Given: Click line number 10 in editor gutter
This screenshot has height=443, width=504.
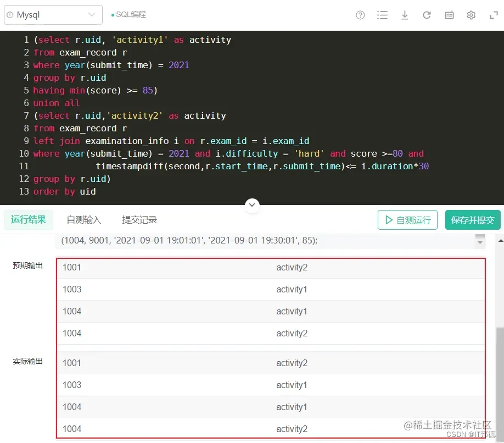Looking at the screenshot, I should coord(24,153).
